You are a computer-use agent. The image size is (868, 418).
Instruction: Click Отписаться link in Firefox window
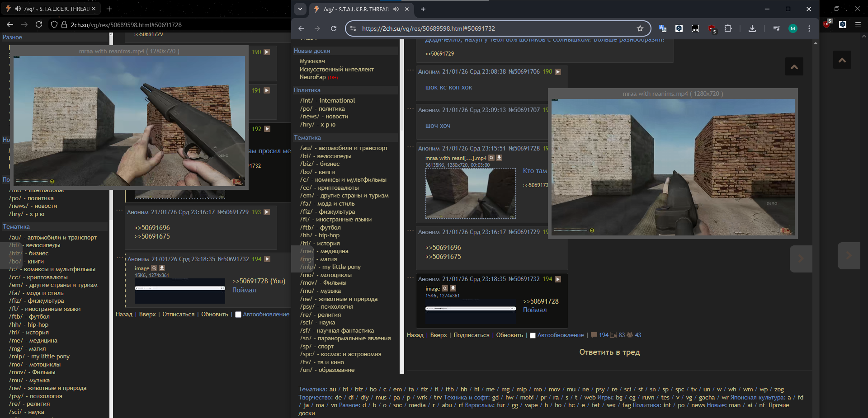coord(179,314)
